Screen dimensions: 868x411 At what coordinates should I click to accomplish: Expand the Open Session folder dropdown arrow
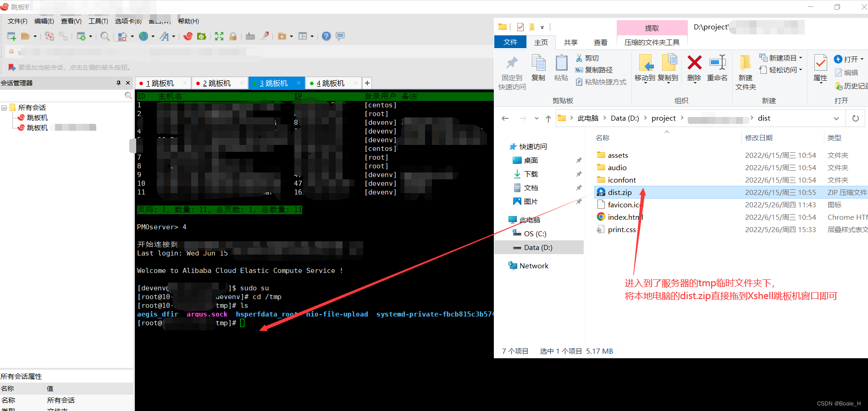coord(35,36)
